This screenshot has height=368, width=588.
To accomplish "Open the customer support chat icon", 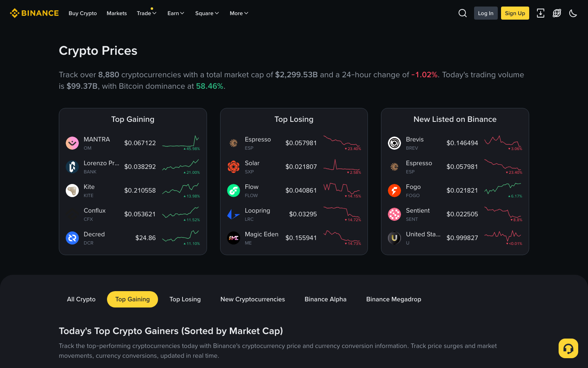I will [x=568, y=348].
